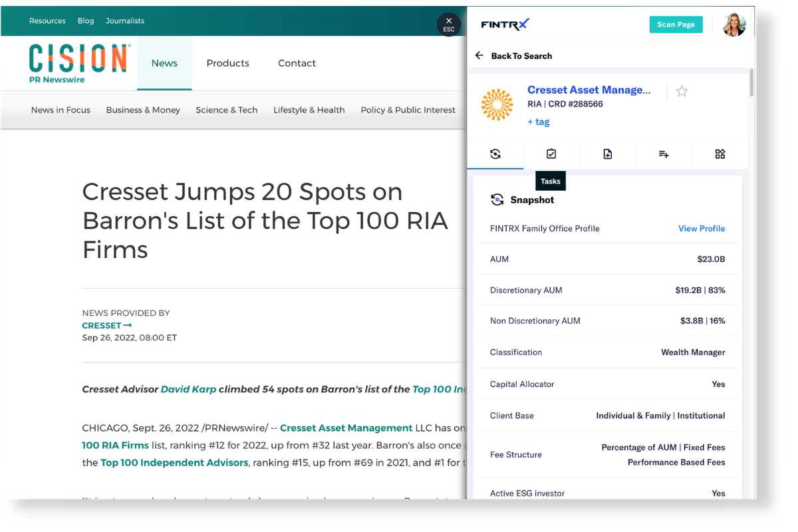Click the Discretionary AUM value $19.2B | 83%
This screenshot has width=798, height=532.
(700, 290)
